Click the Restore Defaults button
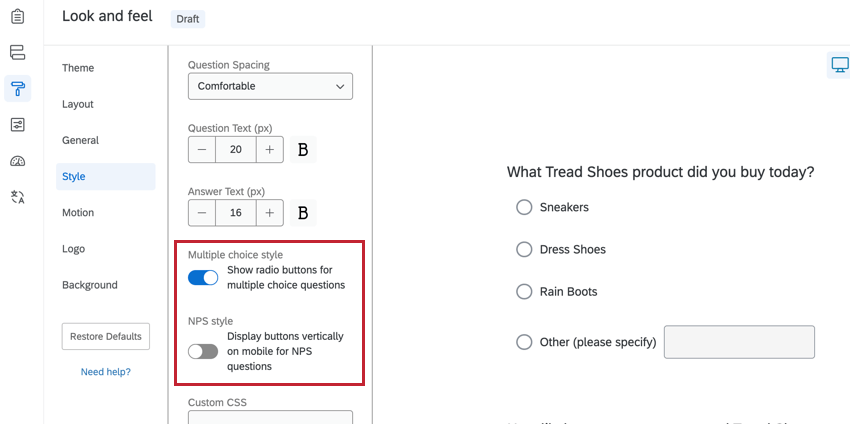This screenshot has height=424, width=850. pyautogui.click(x=105, y=336)
